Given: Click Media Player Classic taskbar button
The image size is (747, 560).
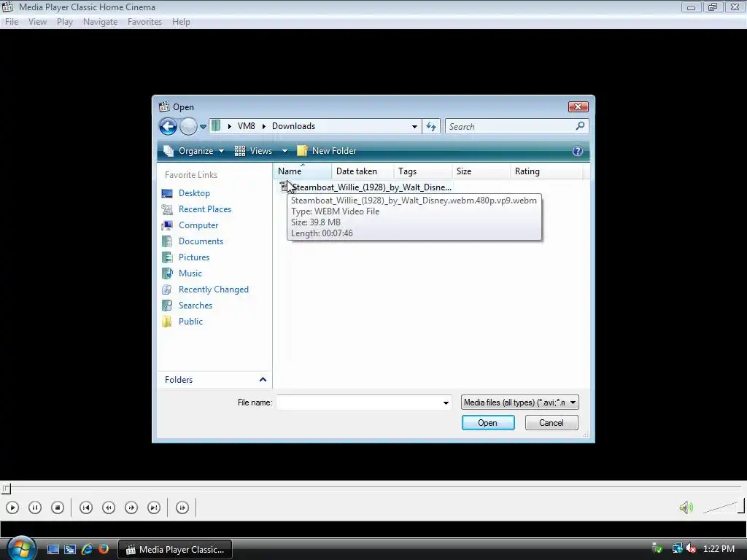Looking at the screenshot, I should (x=175, y=550).
